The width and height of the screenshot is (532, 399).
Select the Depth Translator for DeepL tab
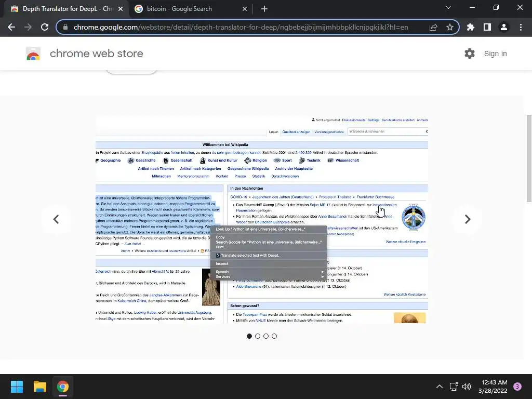66,9
